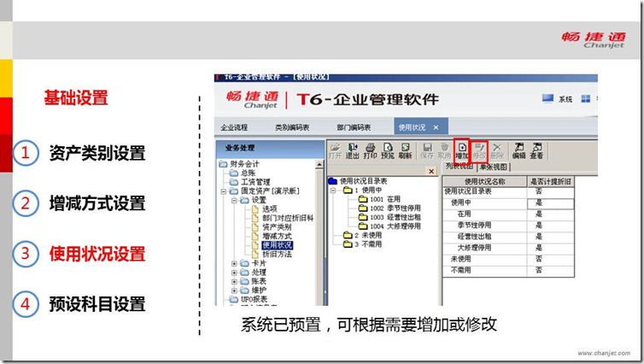Click the 退出 (Exit) toolbar icon
The width and height of the screenshot is (644, 364).
pos(353,150)
